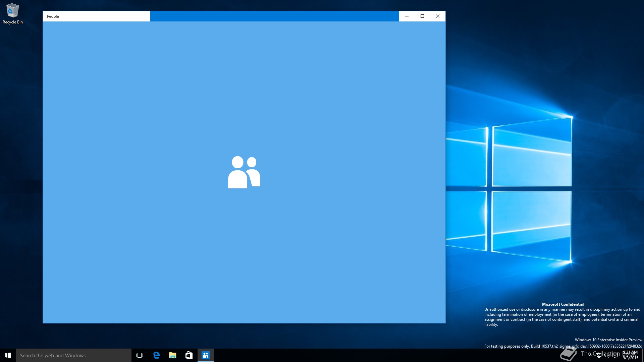644x362 pixels.
Task: Open the Start menu
Action: pyautogui.click(x=8, y=355)
